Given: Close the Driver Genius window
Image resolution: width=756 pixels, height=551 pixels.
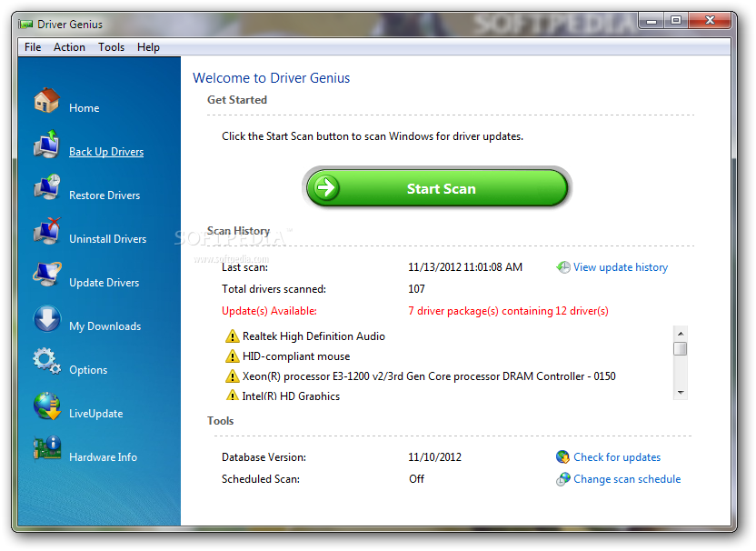Looking at the screenshot, I should tap(710, 21).
